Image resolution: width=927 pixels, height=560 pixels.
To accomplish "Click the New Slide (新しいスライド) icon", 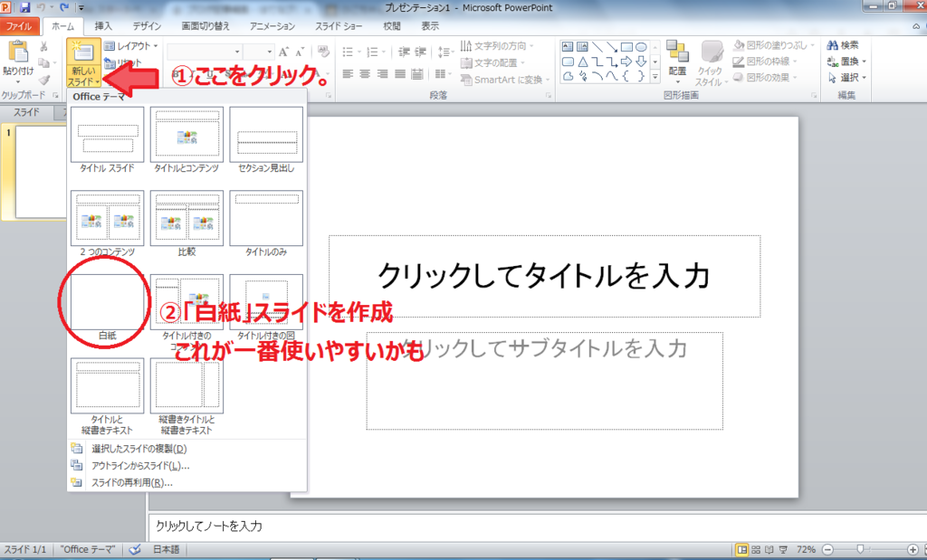I will point(83,52).
